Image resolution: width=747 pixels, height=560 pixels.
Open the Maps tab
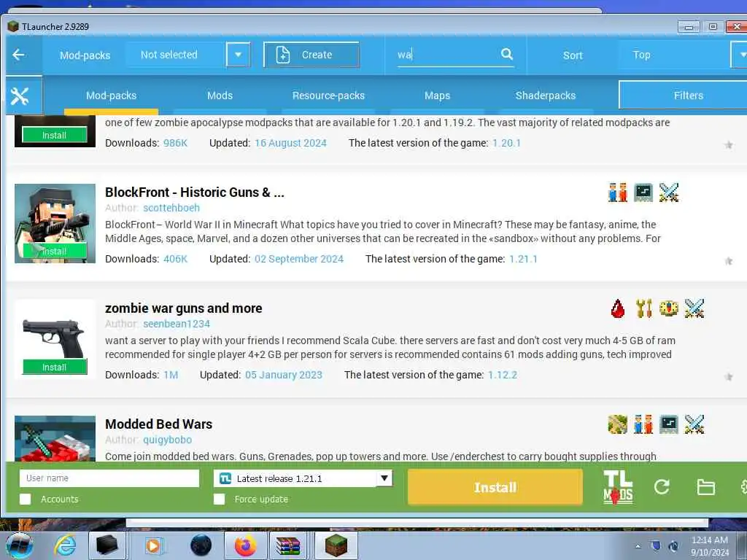tap(437, 96)
